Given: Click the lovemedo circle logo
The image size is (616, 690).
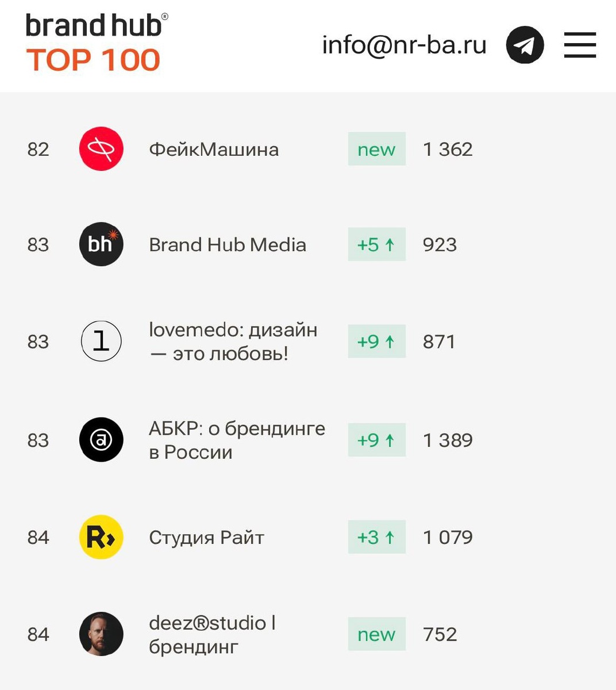Looking at the screenshot, I should click(101, 342).
